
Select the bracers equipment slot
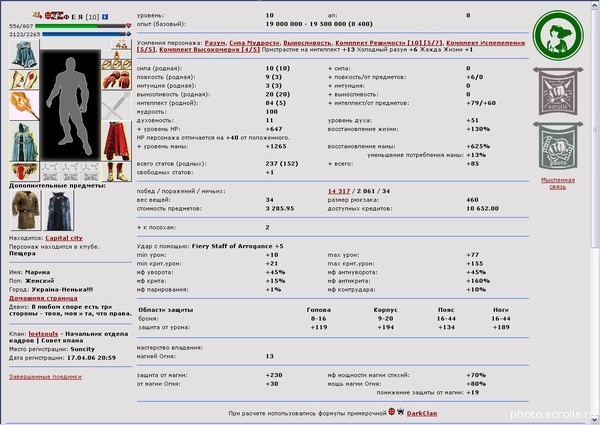[x=24, y=80]
